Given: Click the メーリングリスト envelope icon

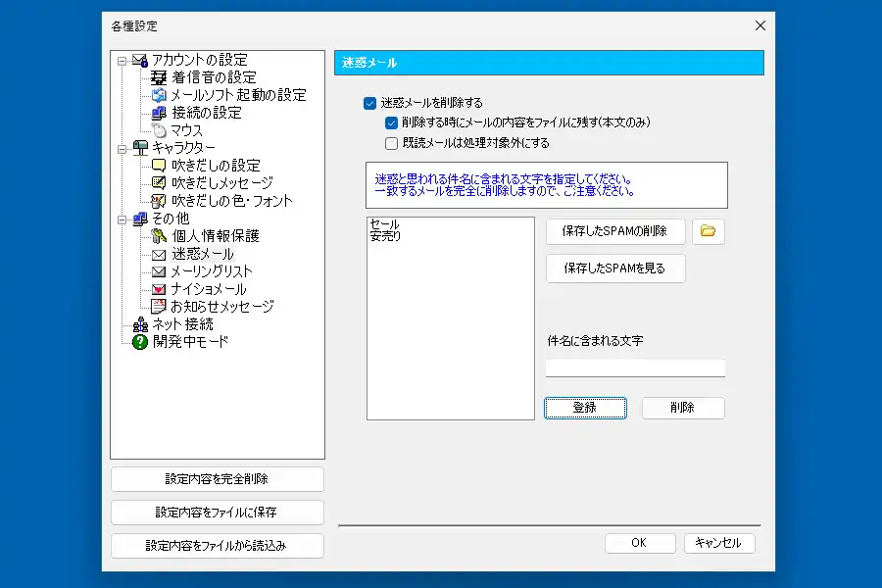Looking at the screenshot, I should click(159, 271).
